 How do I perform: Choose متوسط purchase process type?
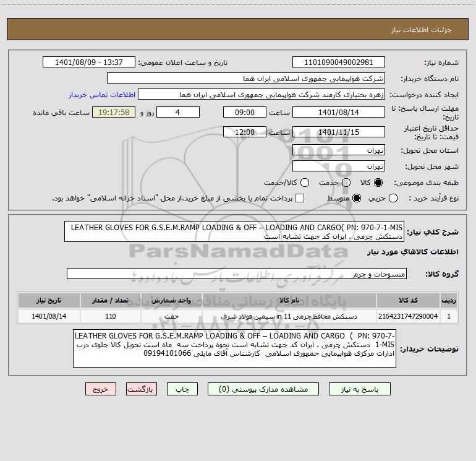pyautogui.click(x=357, y=198)
